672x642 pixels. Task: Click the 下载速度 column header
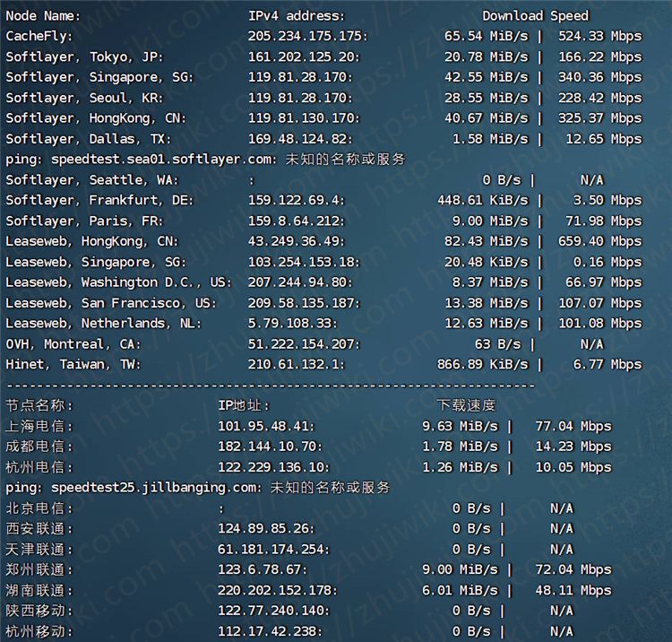[x=466, y=405]
